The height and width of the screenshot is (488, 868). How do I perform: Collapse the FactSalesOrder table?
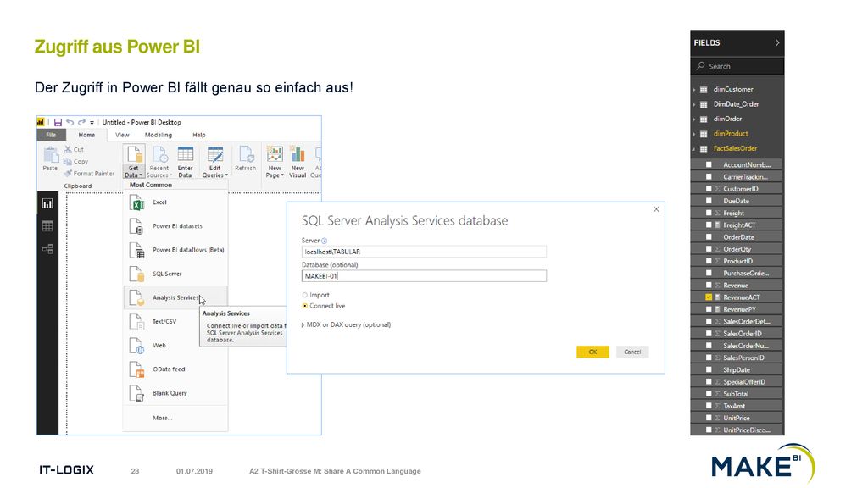pos(693,149)
